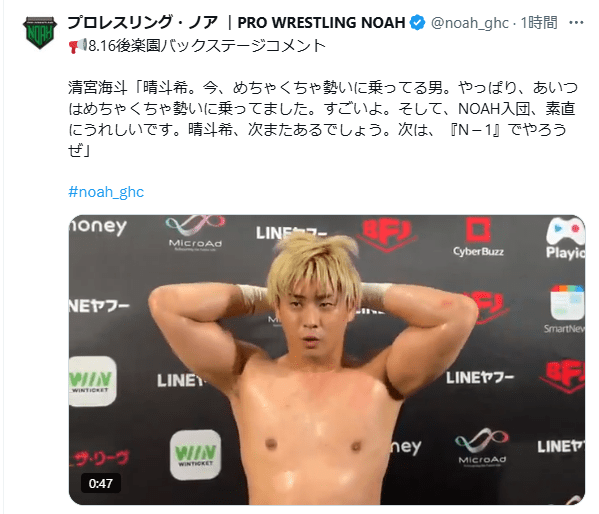The height and width of the screenshot is (514, 599).
Task: Click the SmartNews app icon in the video
Action: coord(566,309)
